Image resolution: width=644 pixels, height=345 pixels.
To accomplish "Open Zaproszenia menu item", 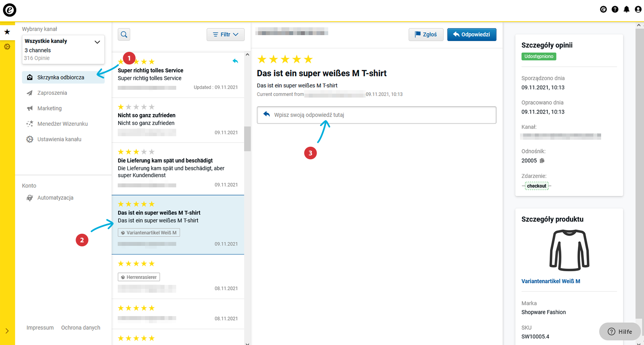I will (52, 93).
